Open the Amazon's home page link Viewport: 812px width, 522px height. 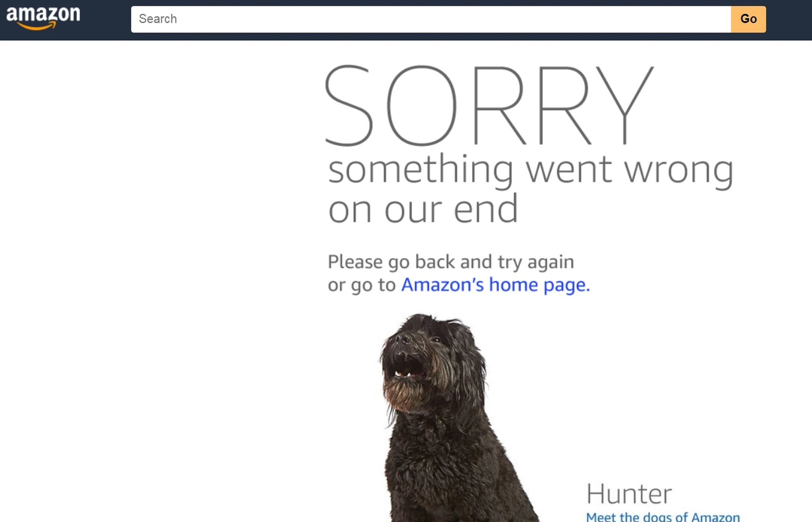coord(495,285)
